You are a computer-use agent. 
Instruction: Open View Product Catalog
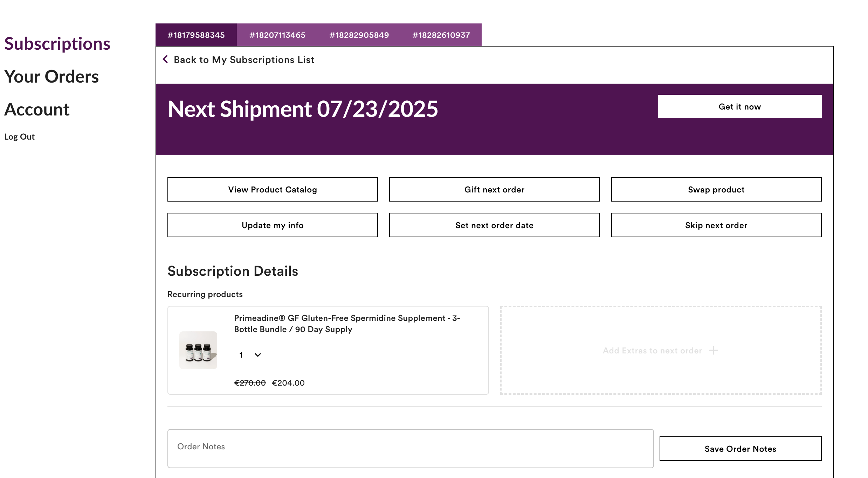point(273,189)
